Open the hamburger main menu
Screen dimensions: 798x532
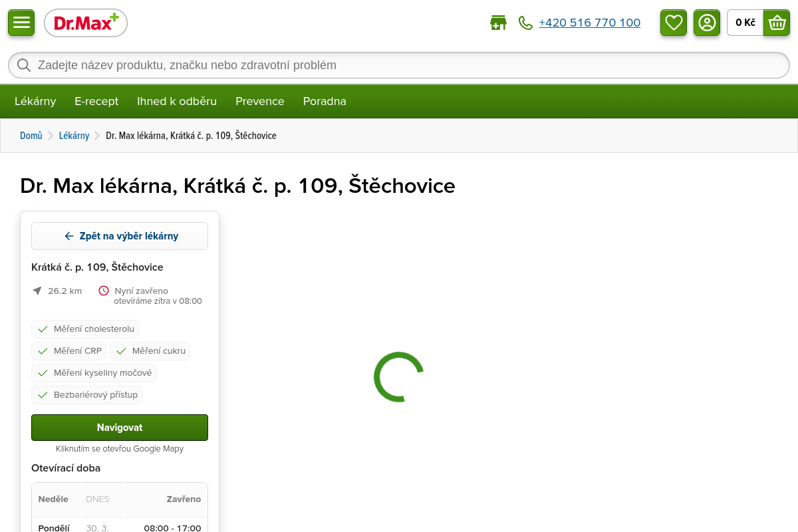[x=21, y=23]
